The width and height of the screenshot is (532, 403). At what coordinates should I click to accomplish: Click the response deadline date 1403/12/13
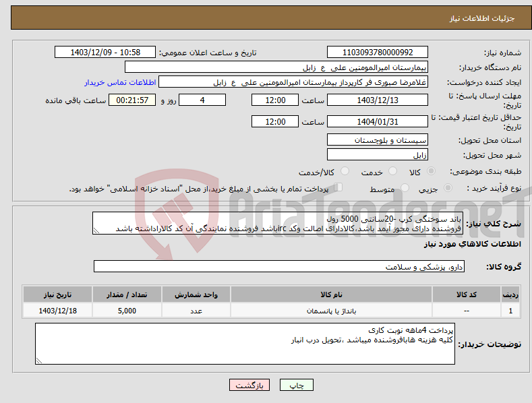pos(378,100)
